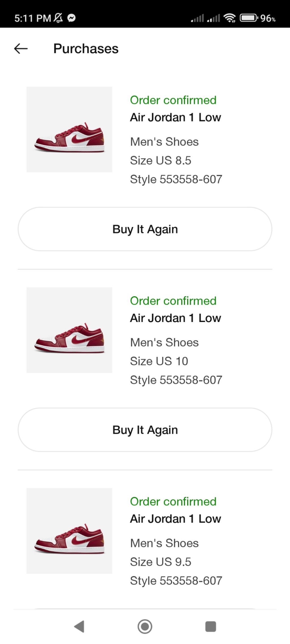Tap the muted bell status icon
Screen dimensions: 290x644
tap(58, 18)
